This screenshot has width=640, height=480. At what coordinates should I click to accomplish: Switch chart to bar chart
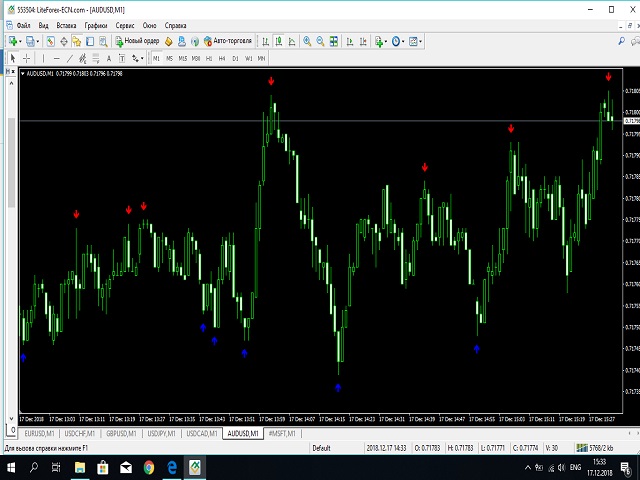click(265, 41)
